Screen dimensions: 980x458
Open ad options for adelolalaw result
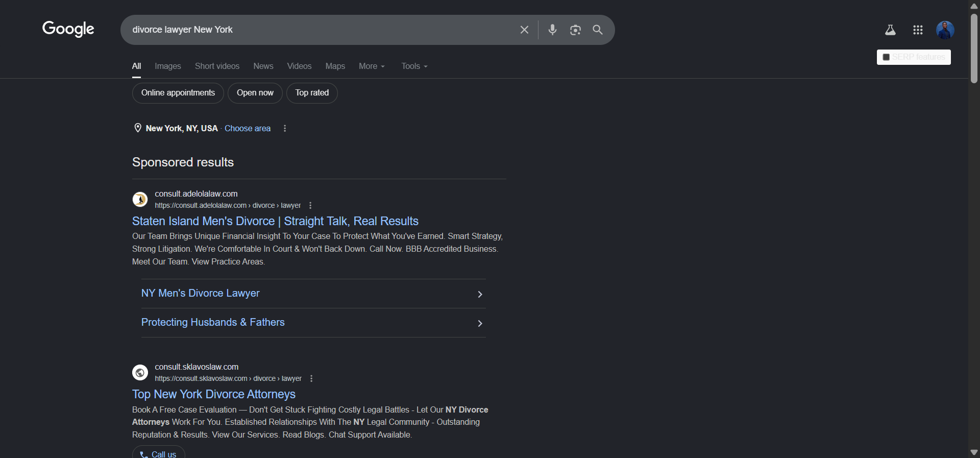[x=310, y=205]
